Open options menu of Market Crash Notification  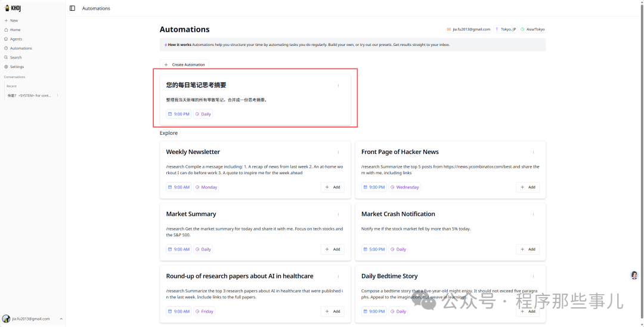tap(534, 214)
